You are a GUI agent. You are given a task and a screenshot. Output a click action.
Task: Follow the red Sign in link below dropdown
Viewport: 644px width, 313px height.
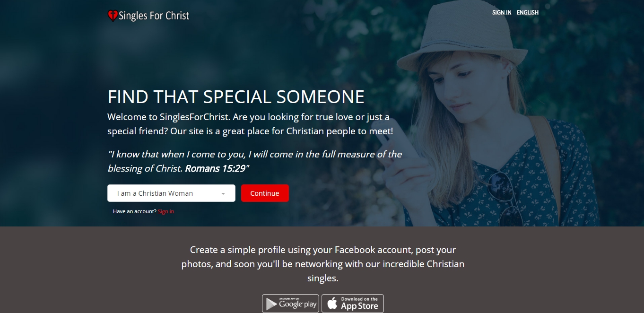(166, 211)
